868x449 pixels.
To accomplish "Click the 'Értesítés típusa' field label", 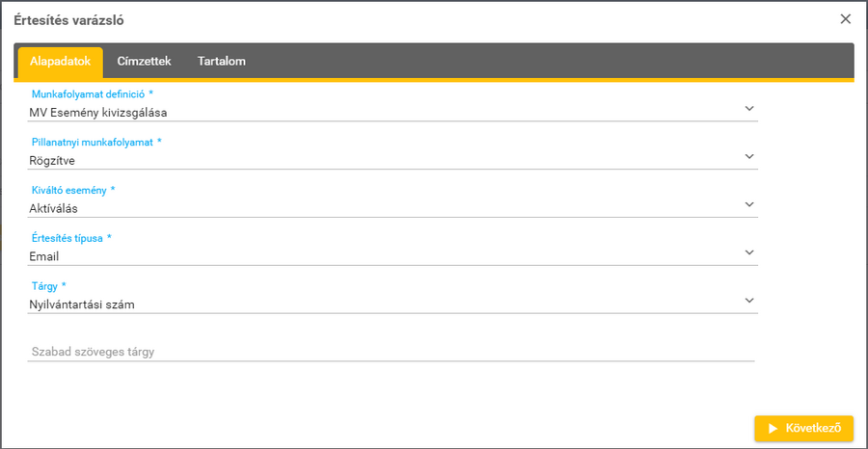I will pyautogui.click(x=71, y=238).
